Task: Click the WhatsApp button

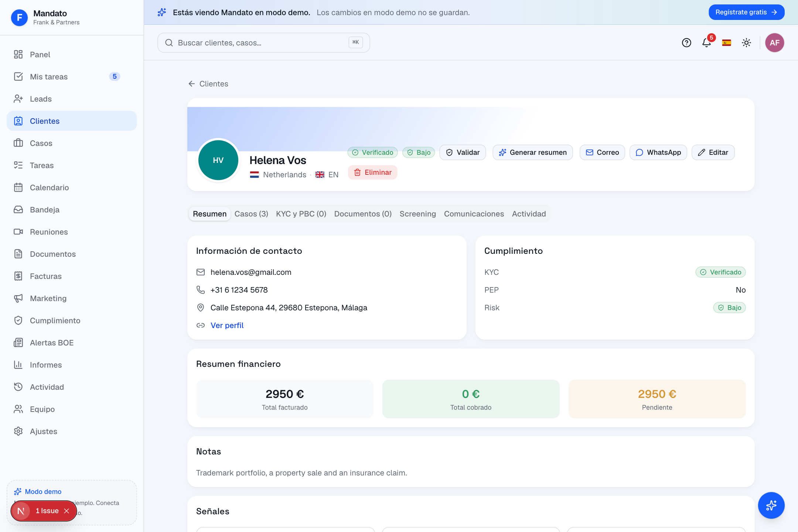Action: (x=658, y=153)
